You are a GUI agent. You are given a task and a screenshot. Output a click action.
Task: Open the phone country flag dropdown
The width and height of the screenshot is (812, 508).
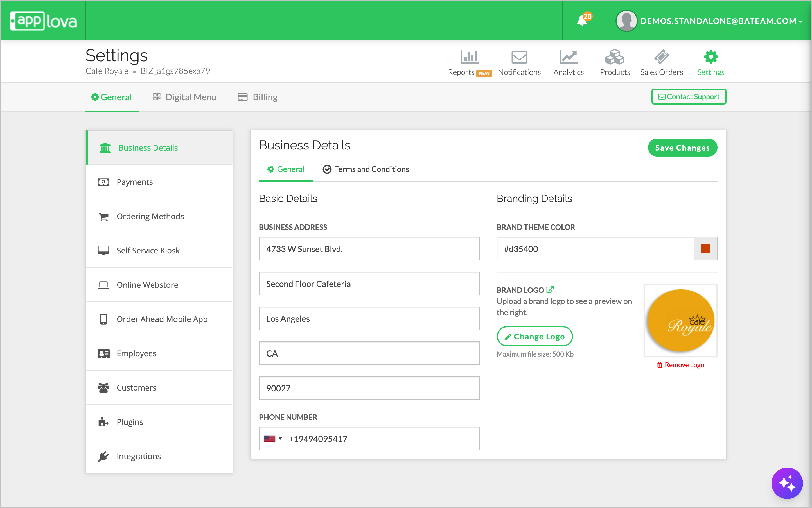click(x=273, y=438)
